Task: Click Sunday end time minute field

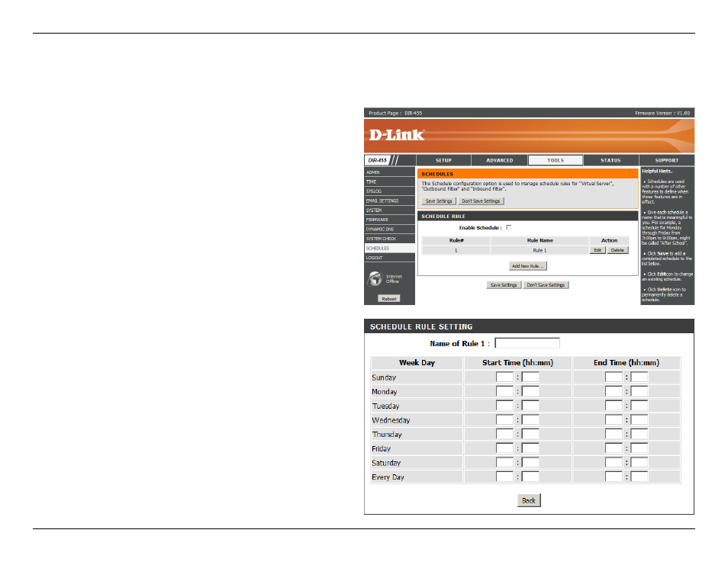Action: 639,377
